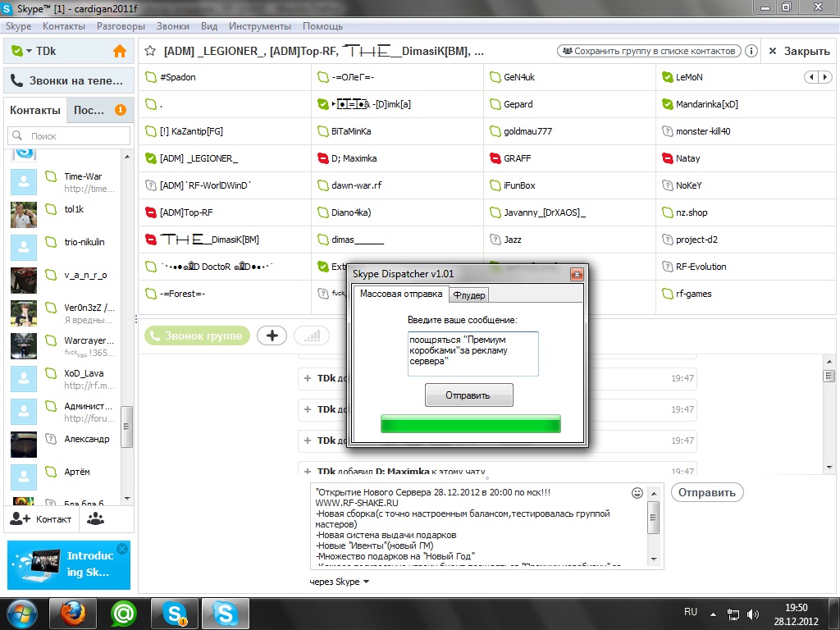
Task: Click the right arrow of the participant pager
Action: click(825, 77)
